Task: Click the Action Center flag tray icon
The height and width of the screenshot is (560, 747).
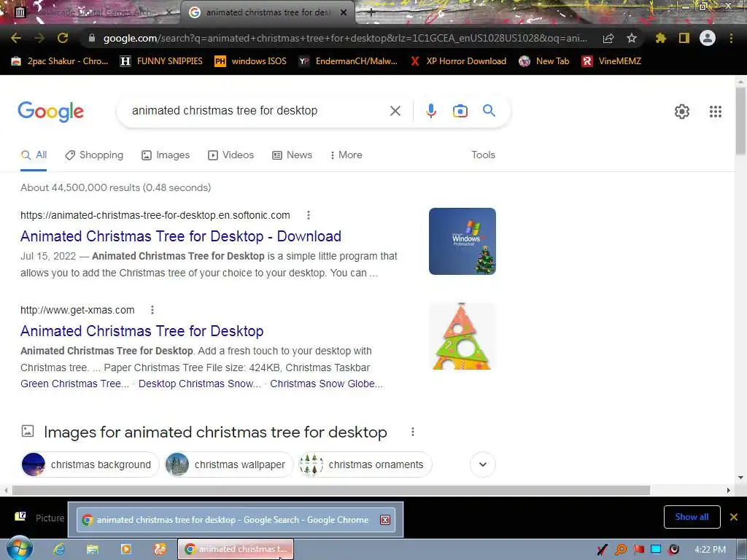Action: pos(638,550)
